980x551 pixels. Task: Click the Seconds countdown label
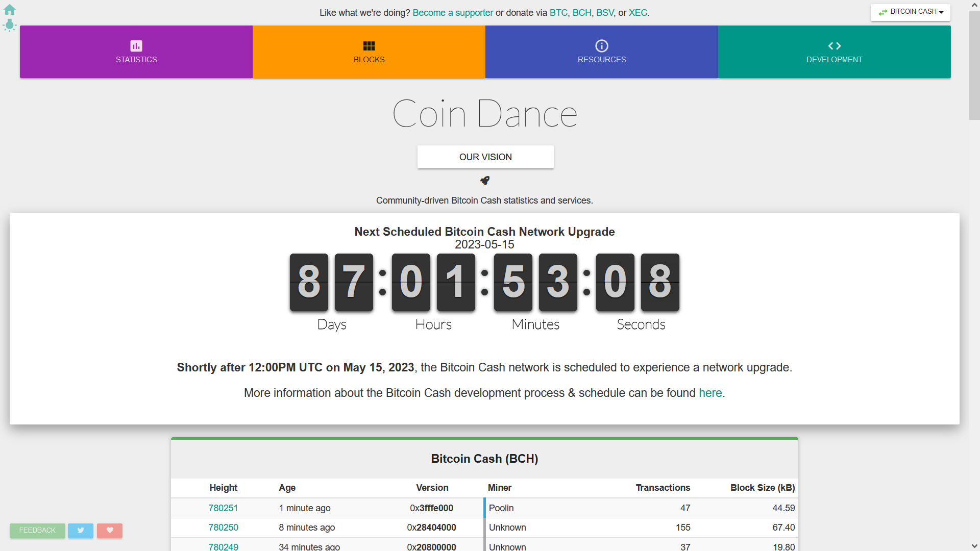coord(641,324)
